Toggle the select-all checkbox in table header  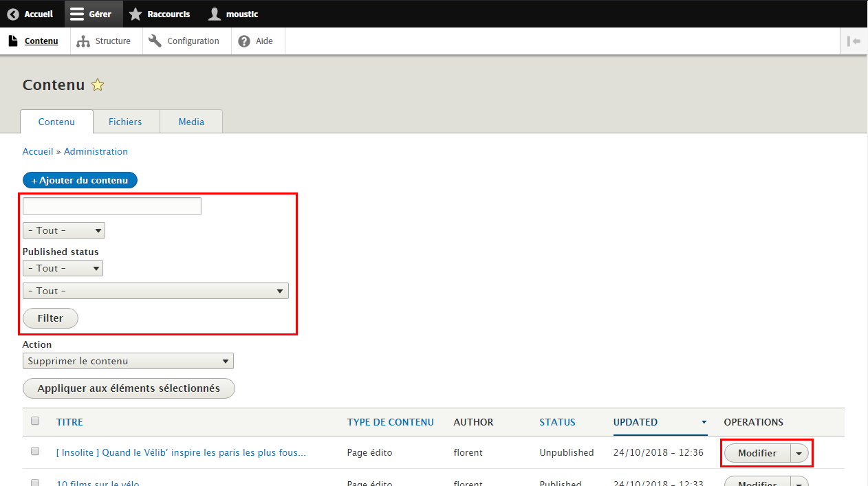coord(35,421)
